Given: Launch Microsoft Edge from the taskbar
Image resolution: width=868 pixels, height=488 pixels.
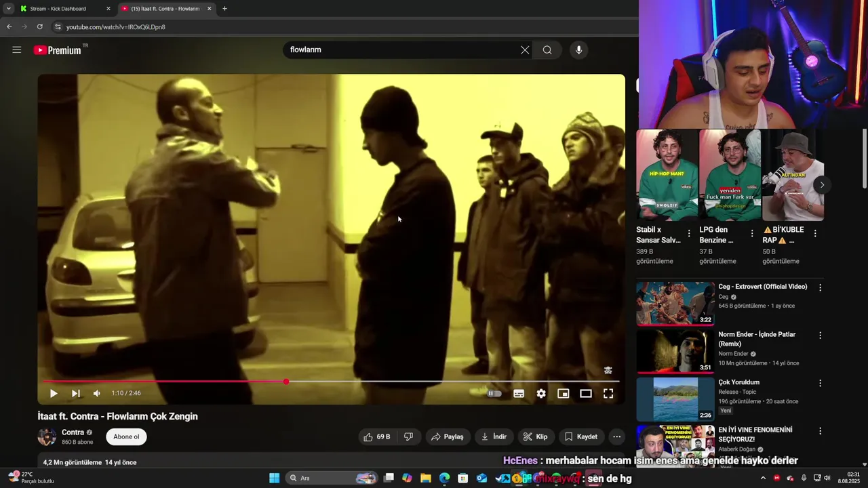Looking at the screenshot, I should pyautogui.click(x=444, y=478).
